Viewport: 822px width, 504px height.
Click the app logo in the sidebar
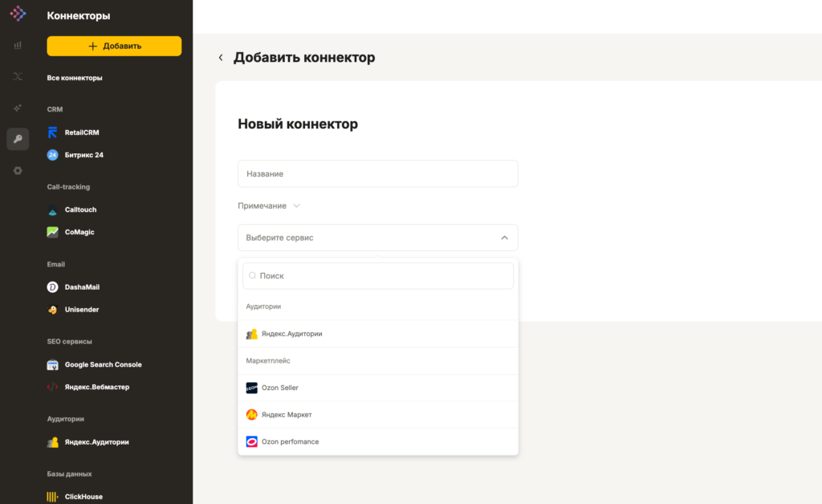(18, 14)
